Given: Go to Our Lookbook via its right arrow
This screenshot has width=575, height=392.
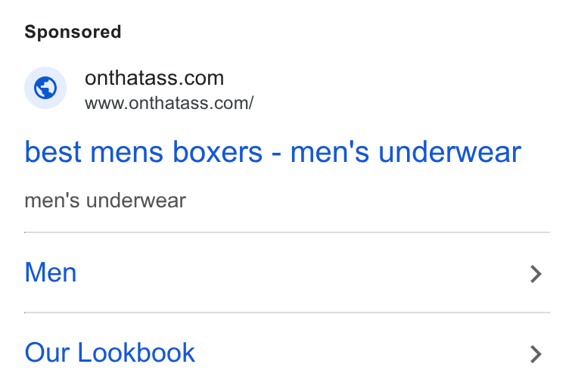Looking at the screenshot, I should (536, 354).
